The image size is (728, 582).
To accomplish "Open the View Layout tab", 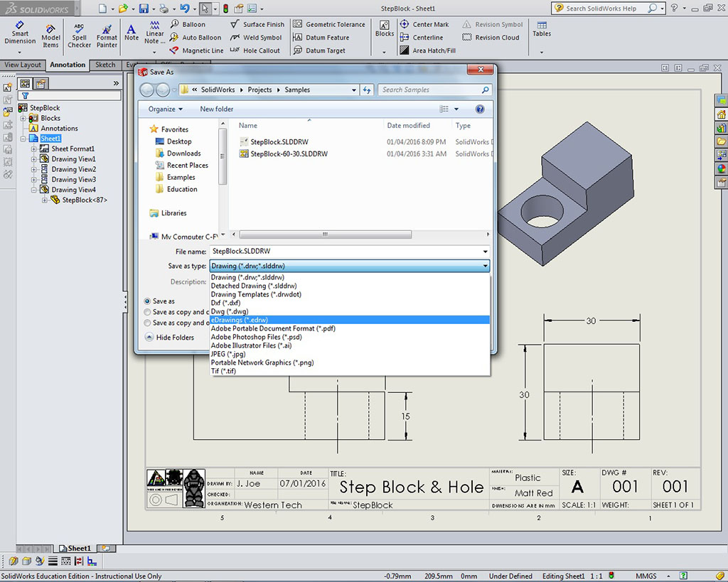I will (23, 65).
